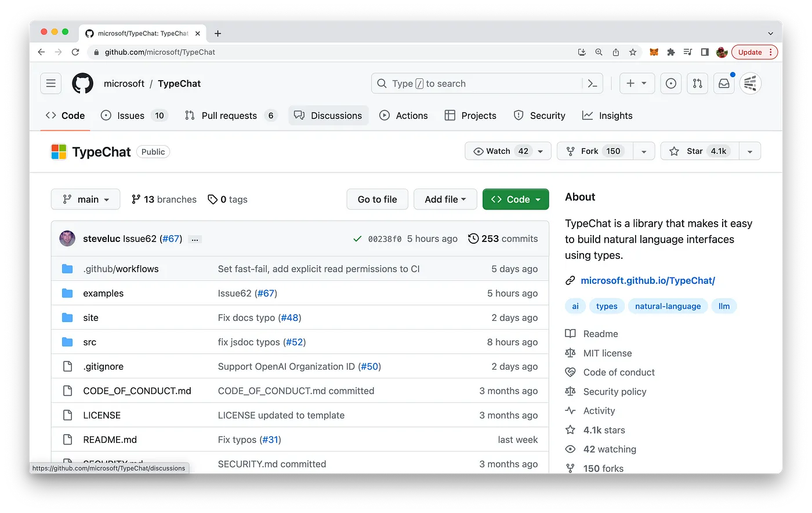This screenshot has height=513, width=812.
Task: Click the natural-language topic tag
Action: [668, 306]
